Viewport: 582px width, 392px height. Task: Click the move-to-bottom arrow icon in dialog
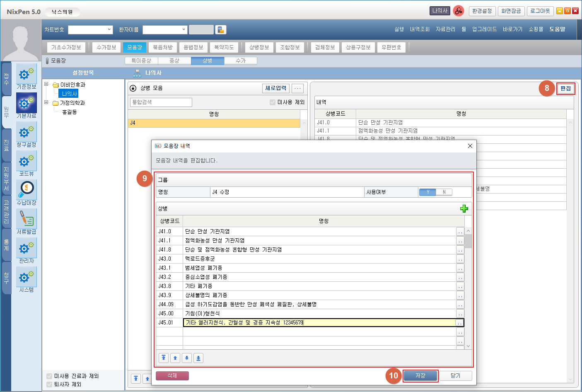coord(198,358)
